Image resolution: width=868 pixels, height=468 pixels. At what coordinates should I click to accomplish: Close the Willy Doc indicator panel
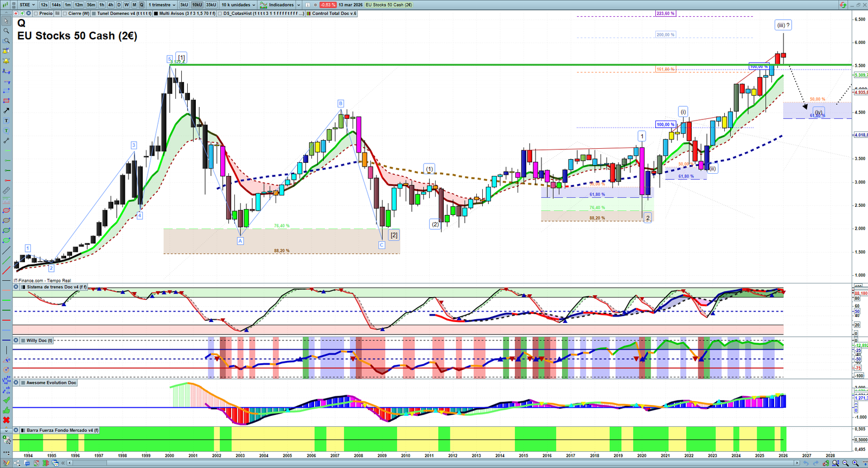[x=16, y=340]
